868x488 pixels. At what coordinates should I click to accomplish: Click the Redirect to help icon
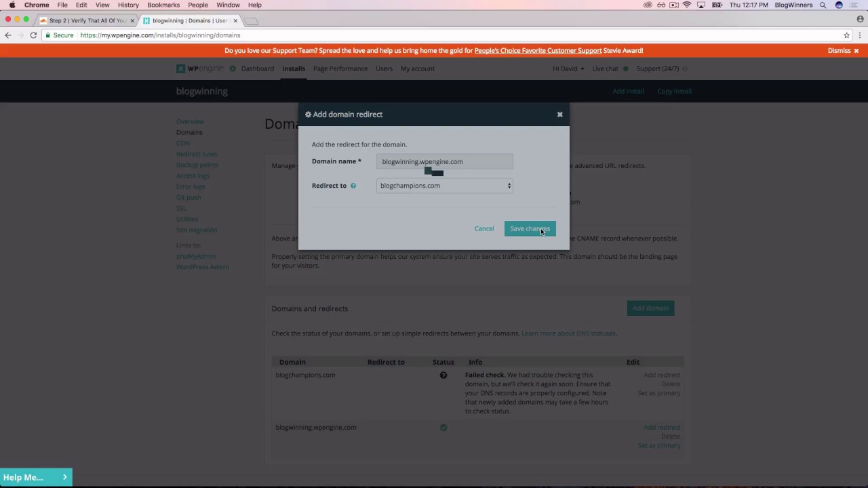(353, 186)
